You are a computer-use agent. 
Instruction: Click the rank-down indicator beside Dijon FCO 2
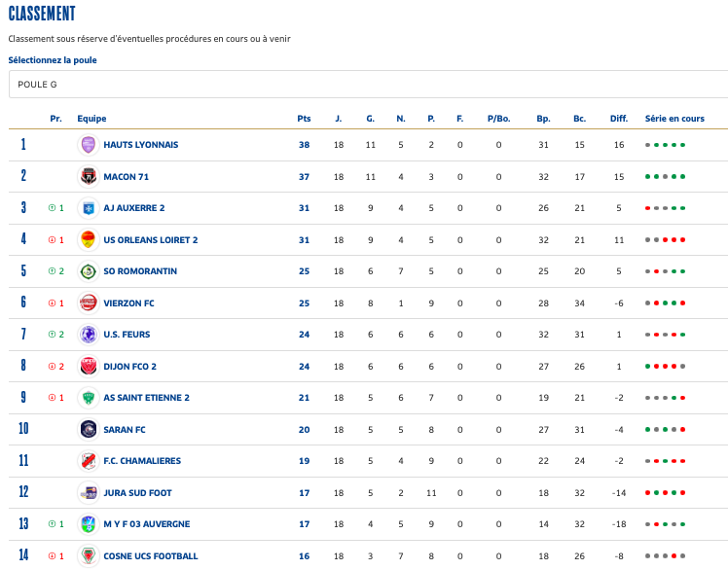pos(55,367)
